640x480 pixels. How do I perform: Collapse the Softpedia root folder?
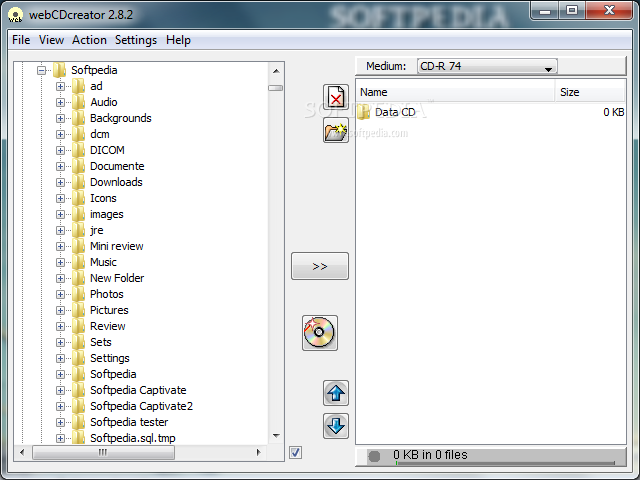click(41, 71)
